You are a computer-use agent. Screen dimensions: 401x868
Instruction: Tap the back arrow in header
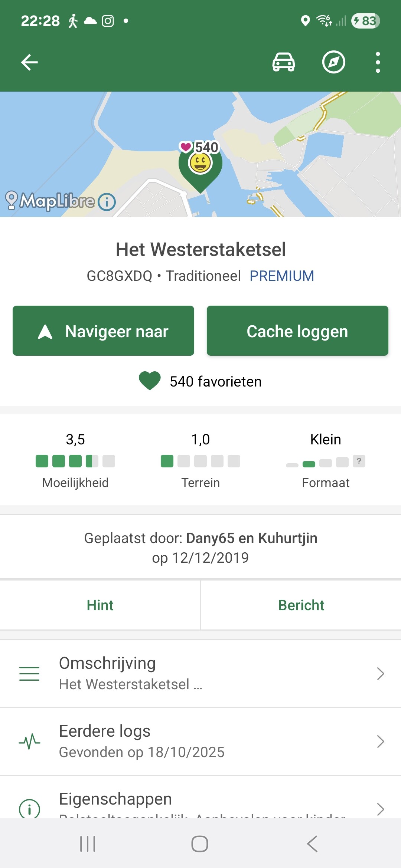point(30,62)
